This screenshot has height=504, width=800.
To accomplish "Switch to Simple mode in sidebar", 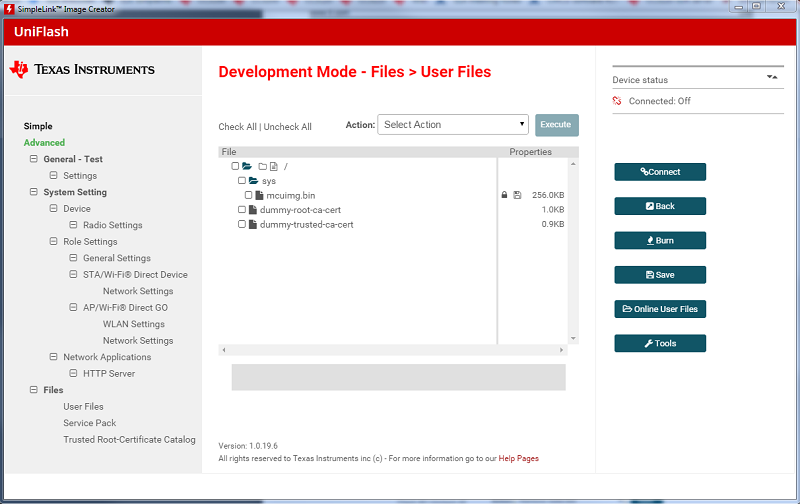I will click(x=38, y=126).
